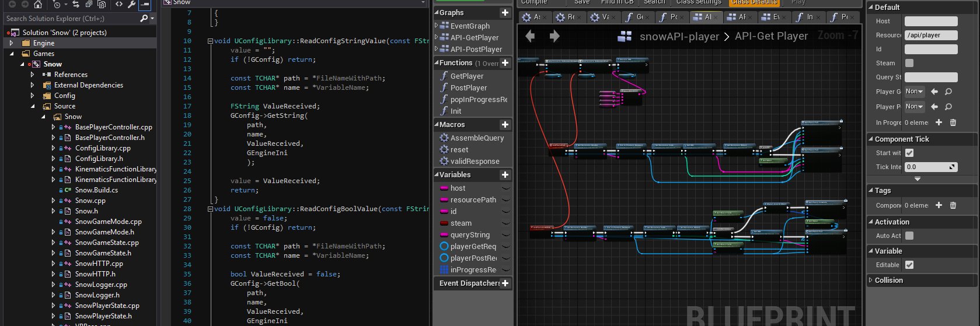Collapse line 10 ReadConfigStringValue code block

(210, 41)
